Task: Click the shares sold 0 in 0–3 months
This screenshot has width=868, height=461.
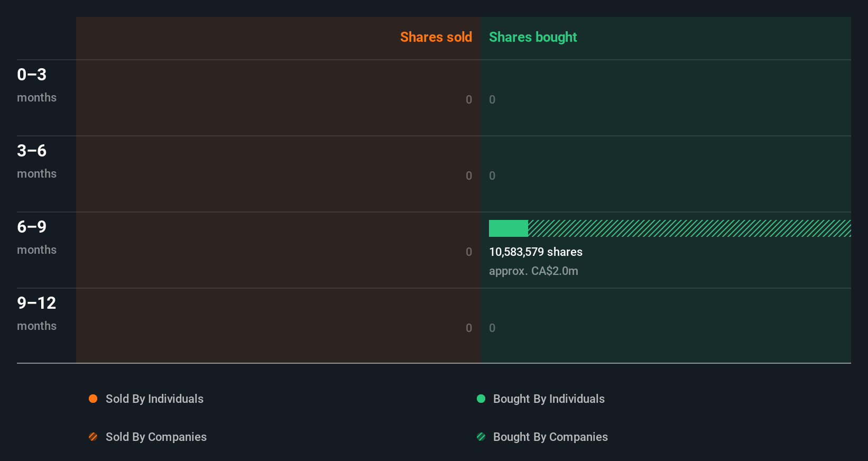Action: pyautogui.click(x=469, y=99)
